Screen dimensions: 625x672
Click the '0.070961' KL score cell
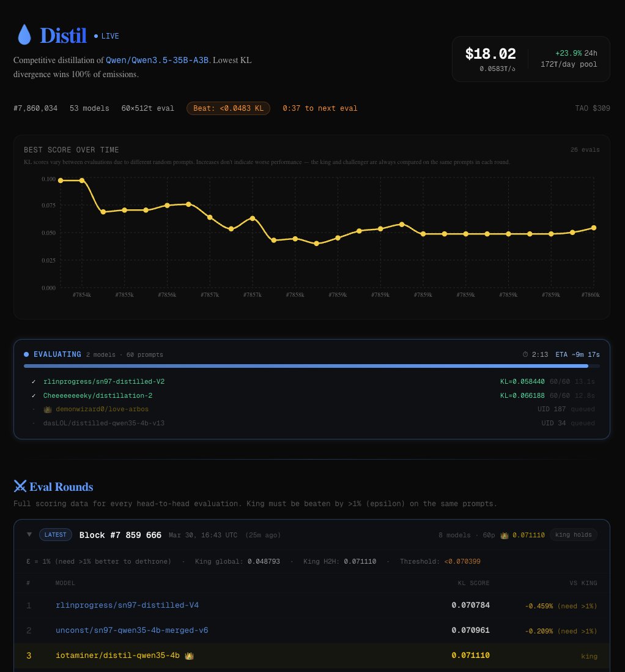coord(470,630)
